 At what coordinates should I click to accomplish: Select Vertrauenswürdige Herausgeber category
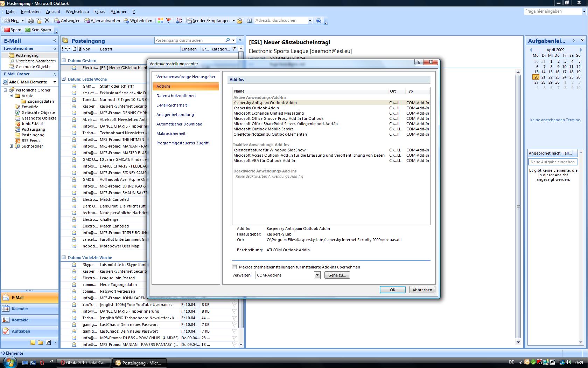pyautogui.click(x=186, y=77)
